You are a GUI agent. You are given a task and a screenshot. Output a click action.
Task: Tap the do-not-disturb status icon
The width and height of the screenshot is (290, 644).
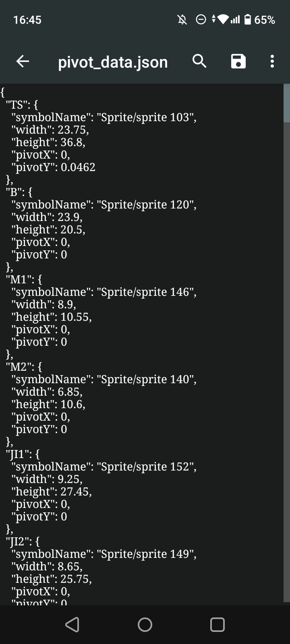(201, 19)
